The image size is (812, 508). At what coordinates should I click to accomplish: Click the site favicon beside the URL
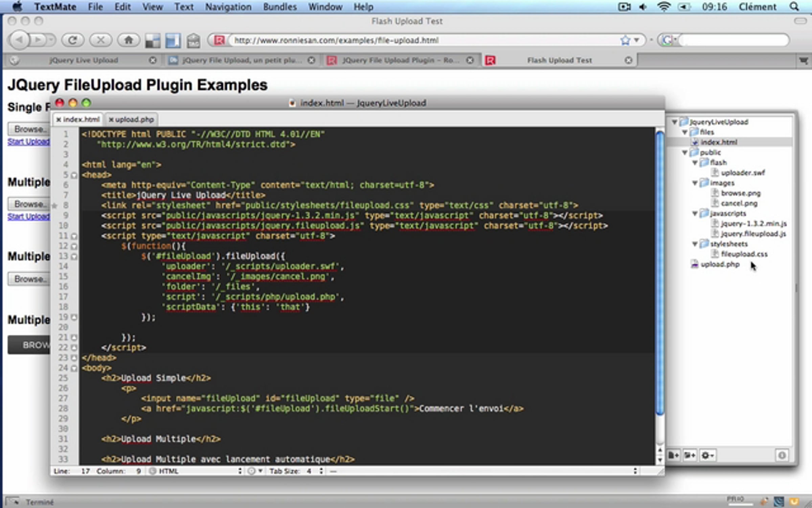pyautogui.click(x=219, y=40)
